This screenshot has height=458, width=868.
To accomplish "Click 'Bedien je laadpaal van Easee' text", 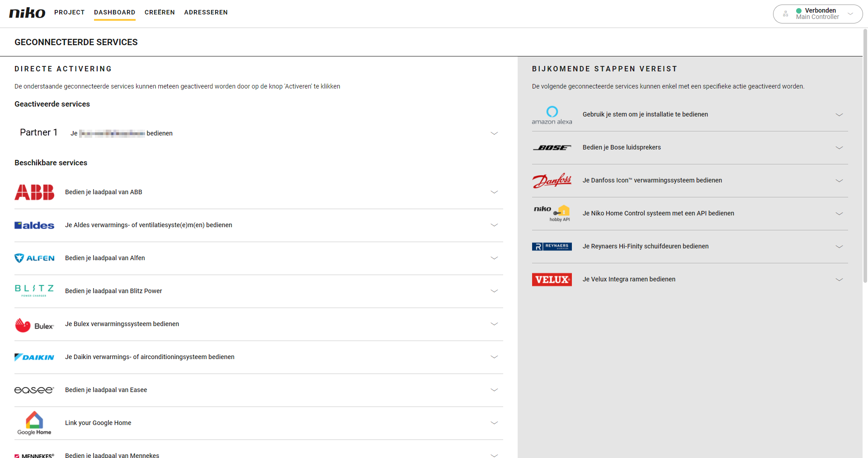I will pyautogui.click(x=106, y=390).
